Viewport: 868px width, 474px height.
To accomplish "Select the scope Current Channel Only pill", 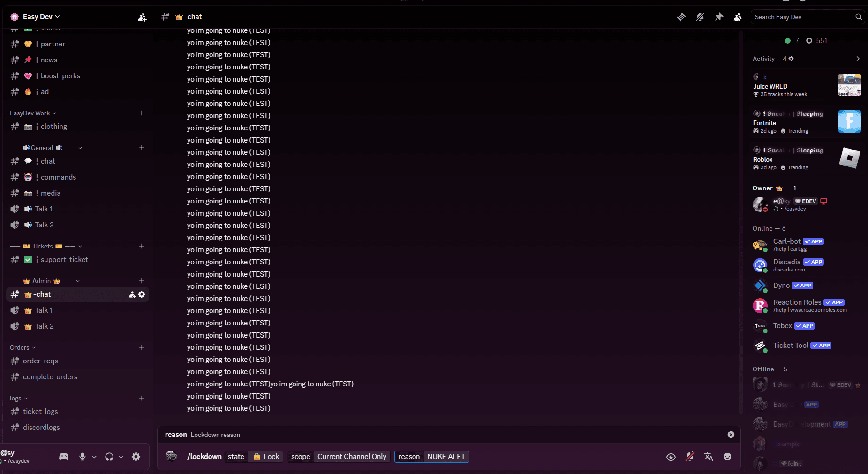I will [339, 457].
